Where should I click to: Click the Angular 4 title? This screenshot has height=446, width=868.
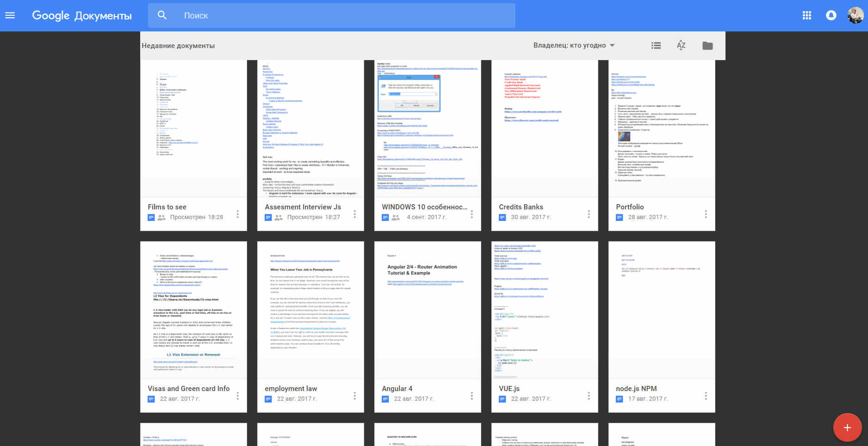tap(397, 389)
